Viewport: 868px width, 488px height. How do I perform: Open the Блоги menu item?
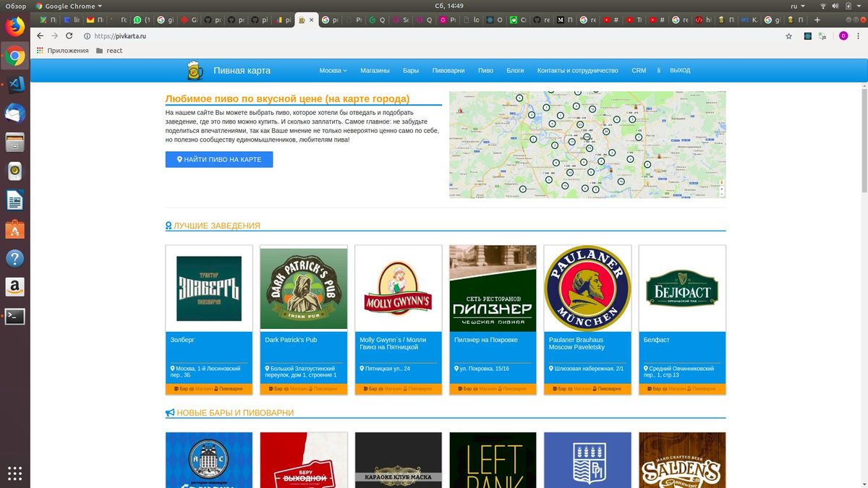(515, 70)
